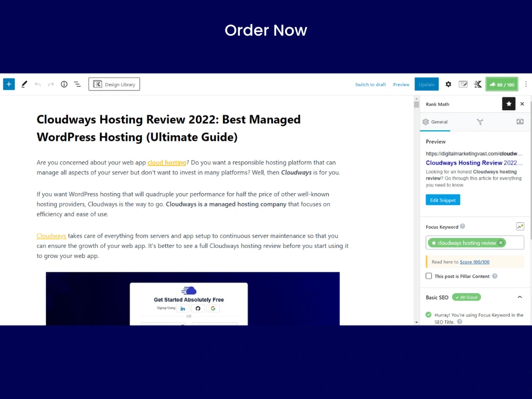Click the green check icon in Basic SEO
This screenshot has height=399, width=532.
428,314
